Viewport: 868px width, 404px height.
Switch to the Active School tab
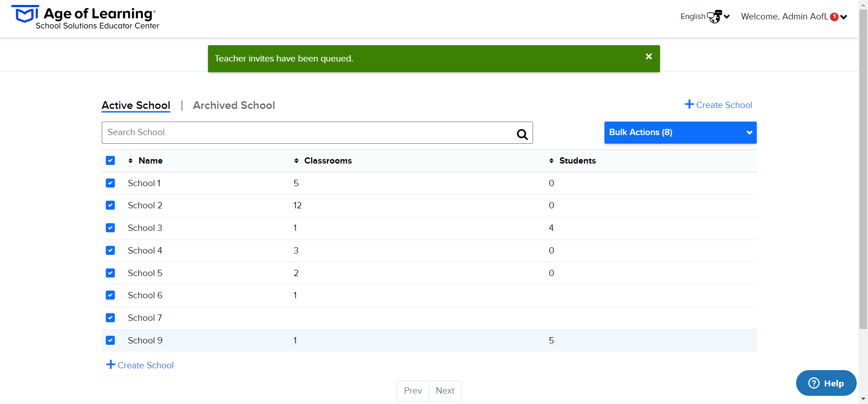tap(136, 105)
